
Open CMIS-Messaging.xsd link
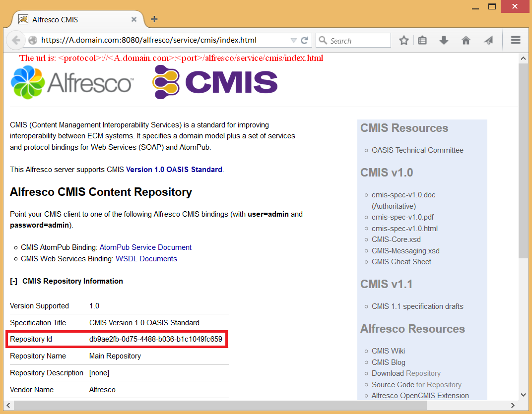coord(405,251)
